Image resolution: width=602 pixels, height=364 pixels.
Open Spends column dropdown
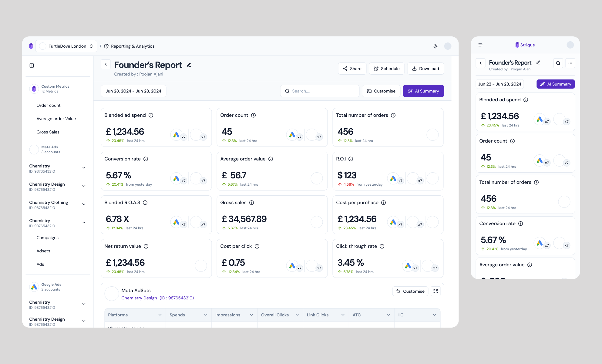[x=206, y=315]
